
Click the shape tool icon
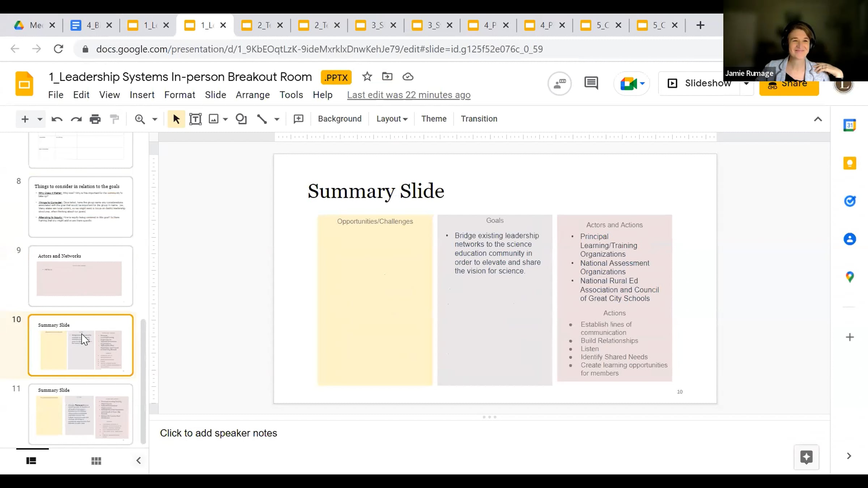[x=241, y=119]
